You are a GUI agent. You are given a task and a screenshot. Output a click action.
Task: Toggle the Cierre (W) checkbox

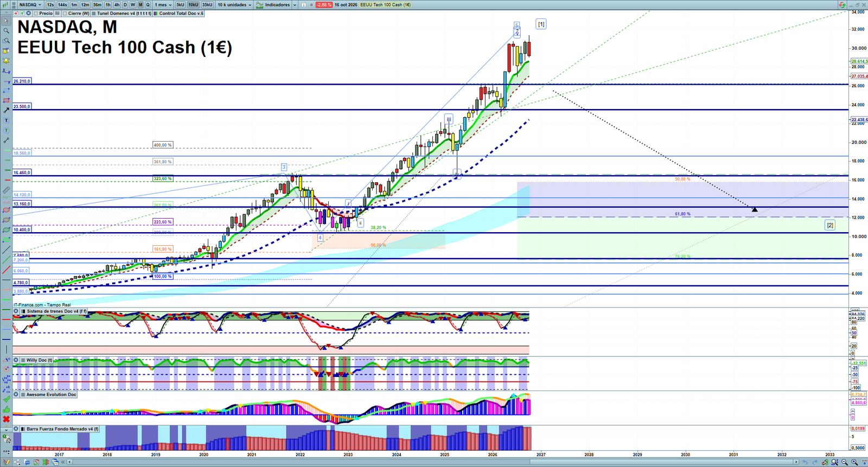[x=65, y=14]
